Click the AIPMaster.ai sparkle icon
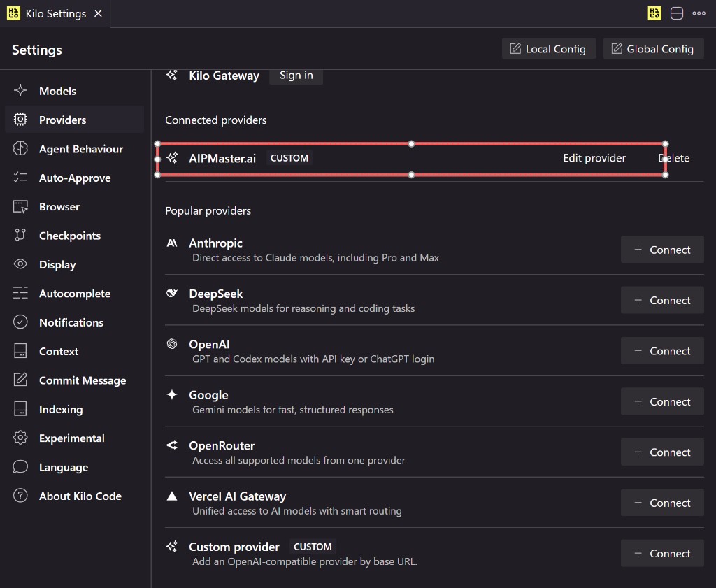The image size is (716, 588). pyautogui.click(x=172, y=157)
